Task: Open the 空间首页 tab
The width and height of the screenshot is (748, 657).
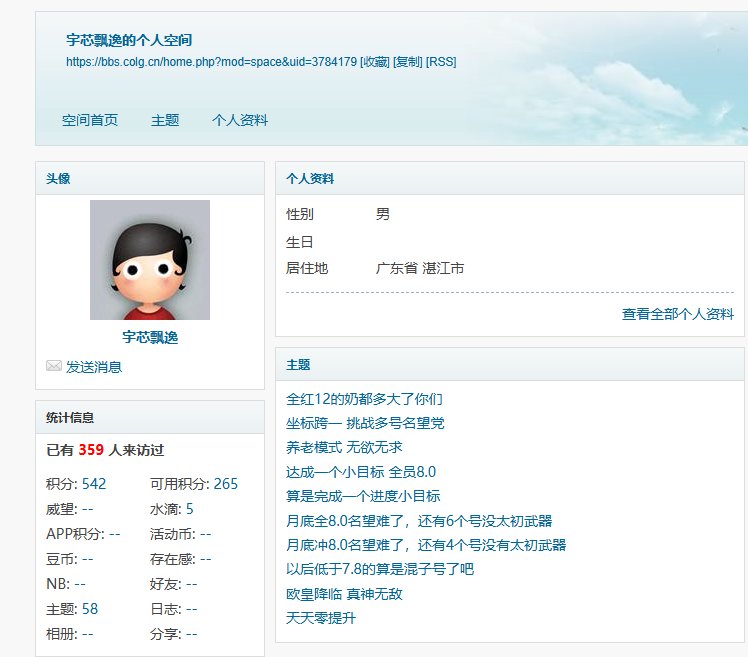Action: [x=90, y=120]
